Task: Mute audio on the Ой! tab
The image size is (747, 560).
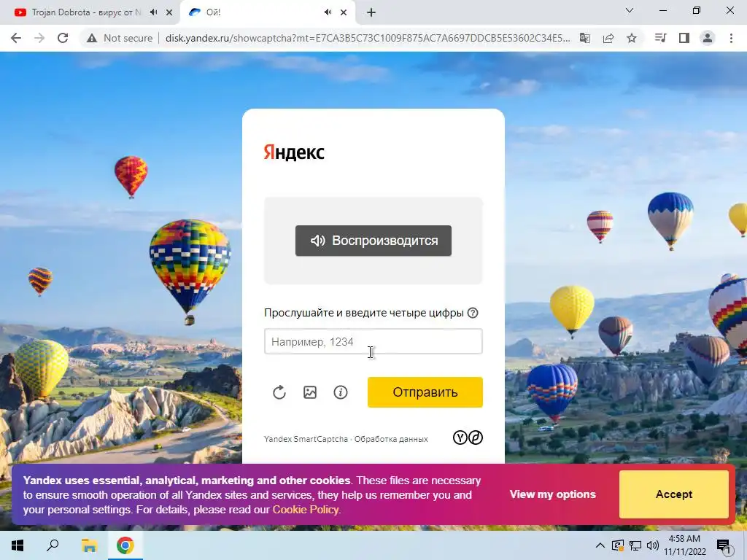Action: click(x=328, y=12)
